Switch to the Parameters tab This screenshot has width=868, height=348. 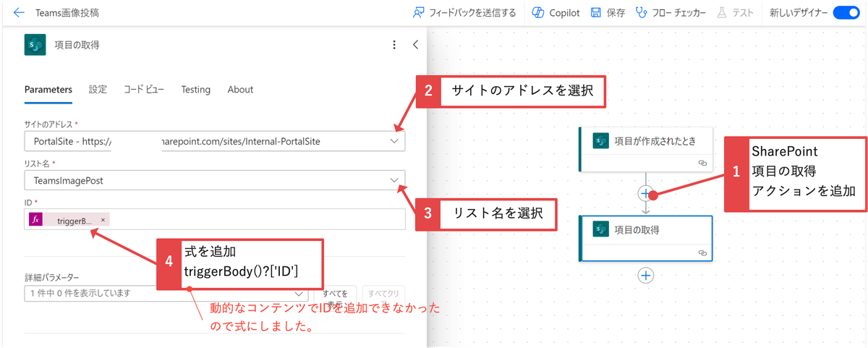[48, 90]
